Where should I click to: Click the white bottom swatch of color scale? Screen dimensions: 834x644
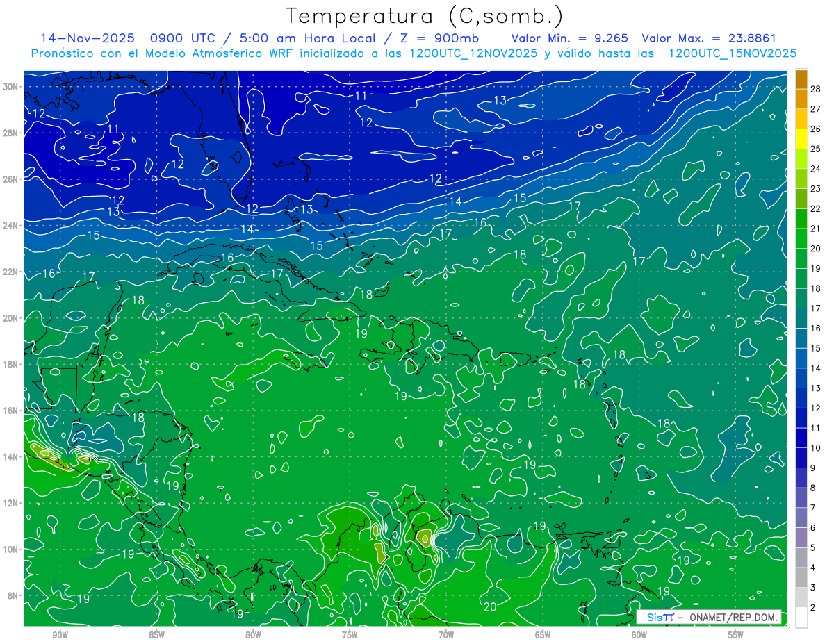[801, 617]
